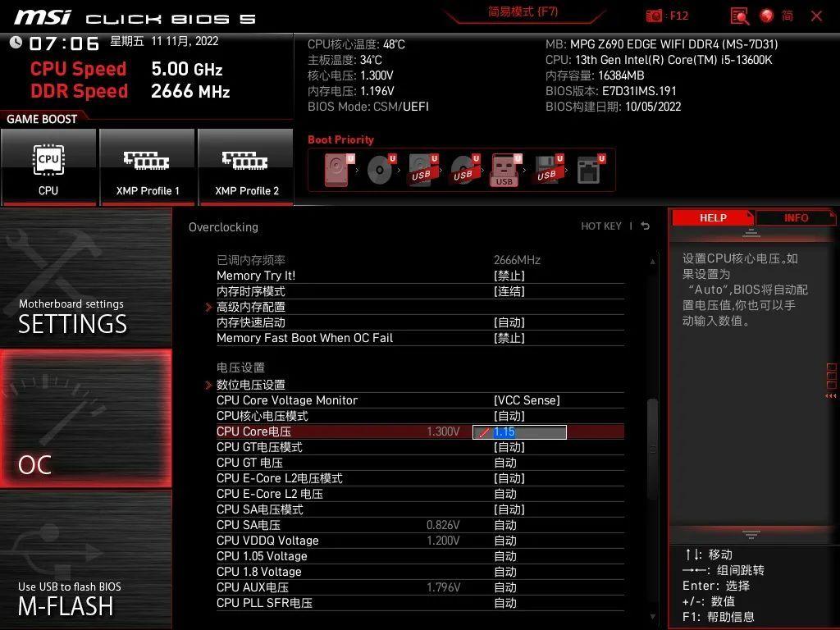Select the network boot icon in Boot Priority
Viewport: 840px width, 630px height.
[x=587, y=168]
